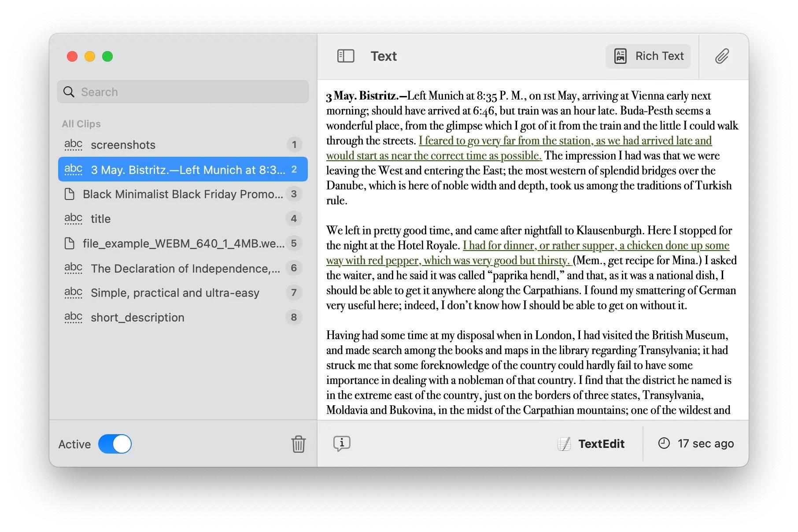Select the '3 May. Bistritz' clip
Image resolution: width=798 pixels, height=532 pixels.
(183, 169)
